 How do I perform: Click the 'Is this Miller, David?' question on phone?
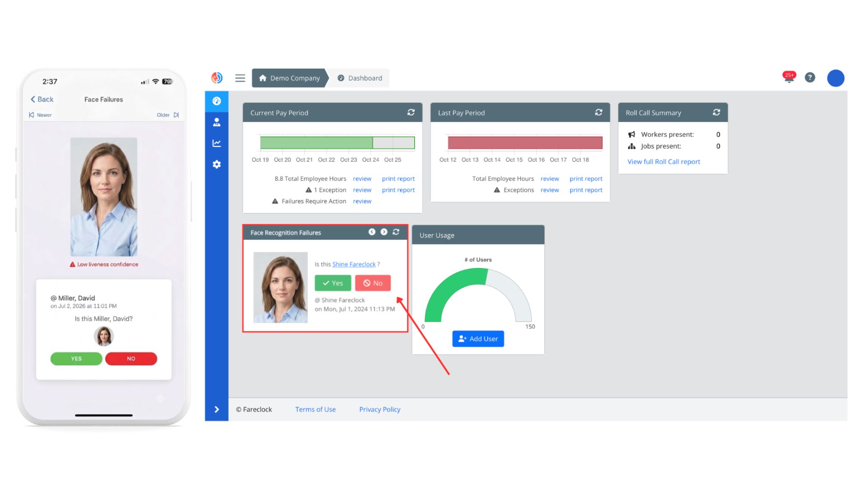click(x=104, y=319)
